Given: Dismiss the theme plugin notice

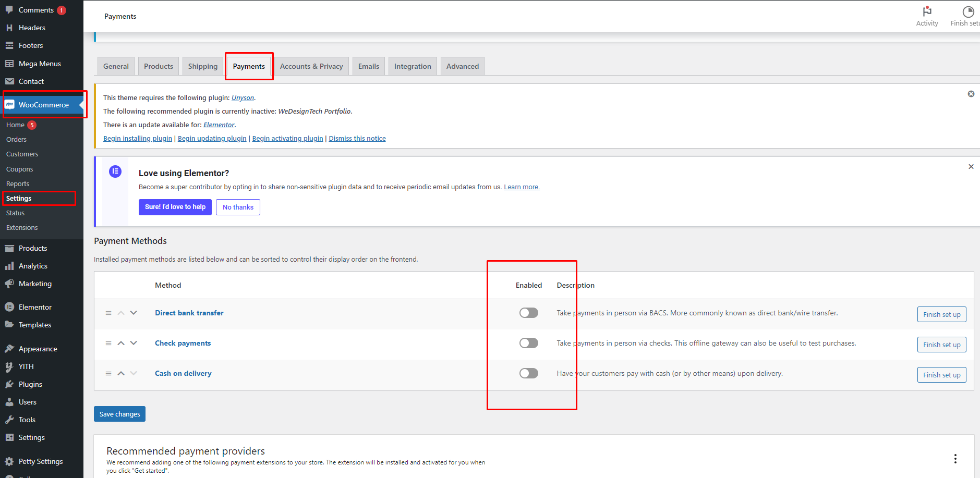Looking at the screenshot, I should click(x=971, y=94).
